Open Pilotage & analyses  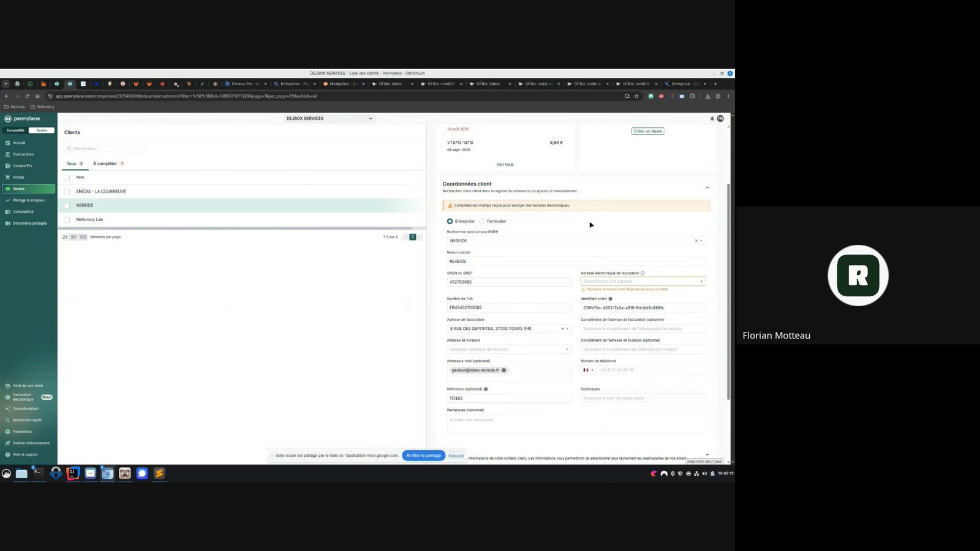tap(28, 200)
